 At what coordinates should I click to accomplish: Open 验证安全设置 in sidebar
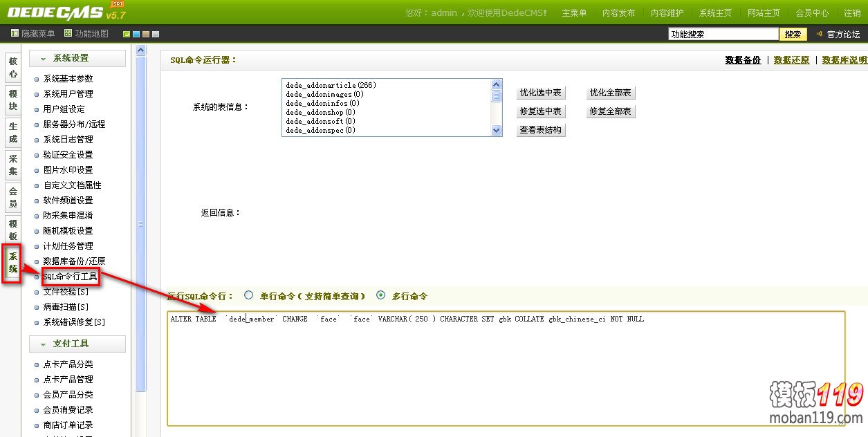point(68,155)
